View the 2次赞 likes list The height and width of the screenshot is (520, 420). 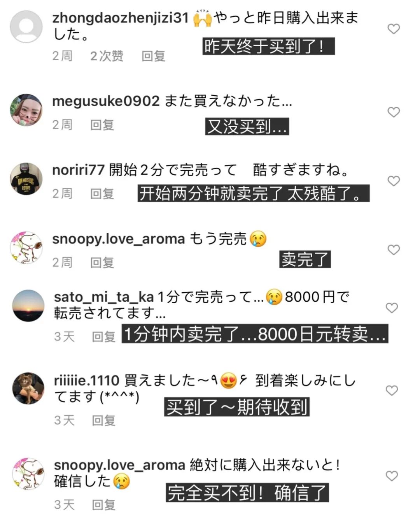pos(107,56)
